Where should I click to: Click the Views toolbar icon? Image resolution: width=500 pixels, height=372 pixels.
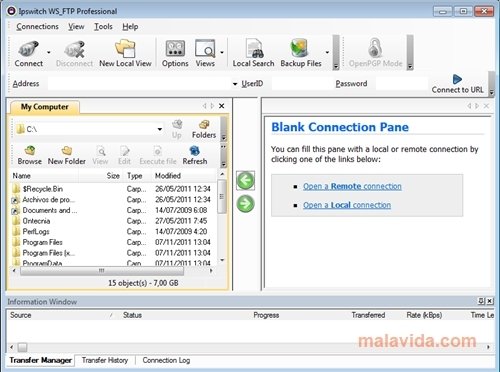(205, 49)
